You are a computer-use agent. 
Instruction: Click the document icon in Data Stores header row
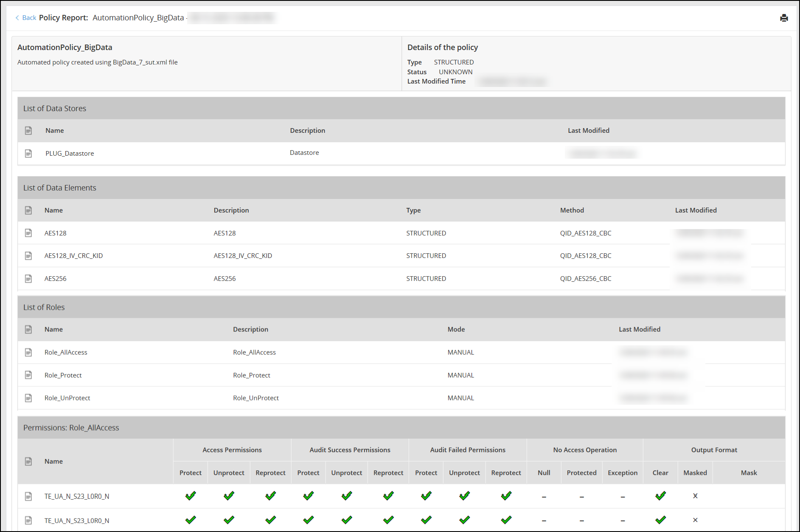click(x=28, y=131)
